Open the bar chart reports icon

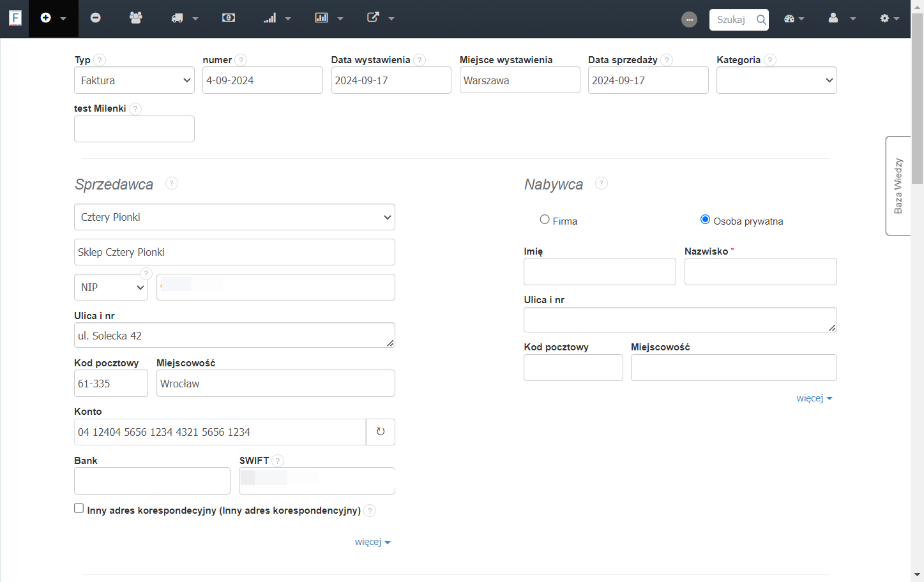tap(321, 18)
